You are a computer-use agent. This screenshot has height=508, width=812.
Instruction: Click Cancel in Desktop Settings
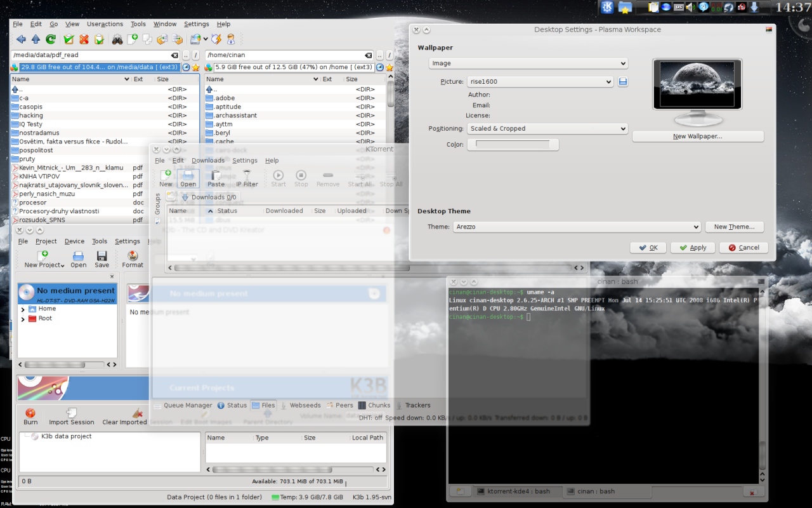(x=743, y=248)
